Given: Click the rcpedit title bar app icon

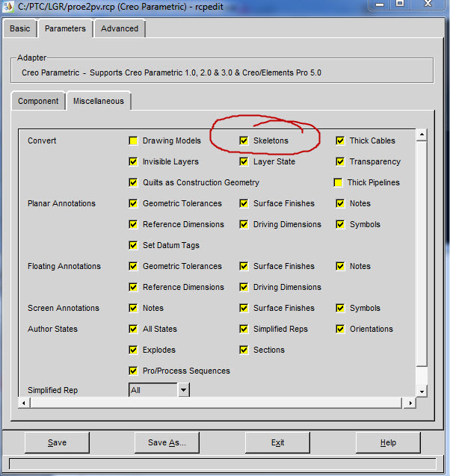Looking at the screenshot, I should click(x=7, y=7).
